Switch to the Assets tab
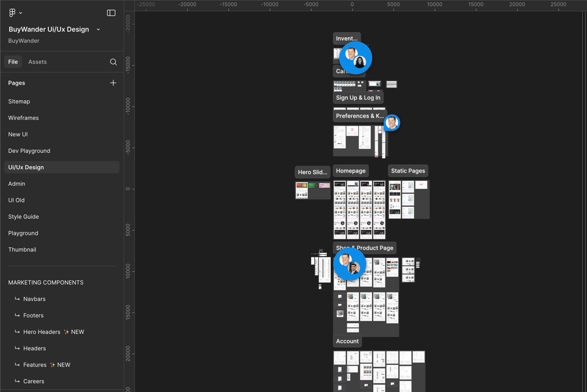Image resolution: width=587 pixels, height=392 pixels. point(37,62)
